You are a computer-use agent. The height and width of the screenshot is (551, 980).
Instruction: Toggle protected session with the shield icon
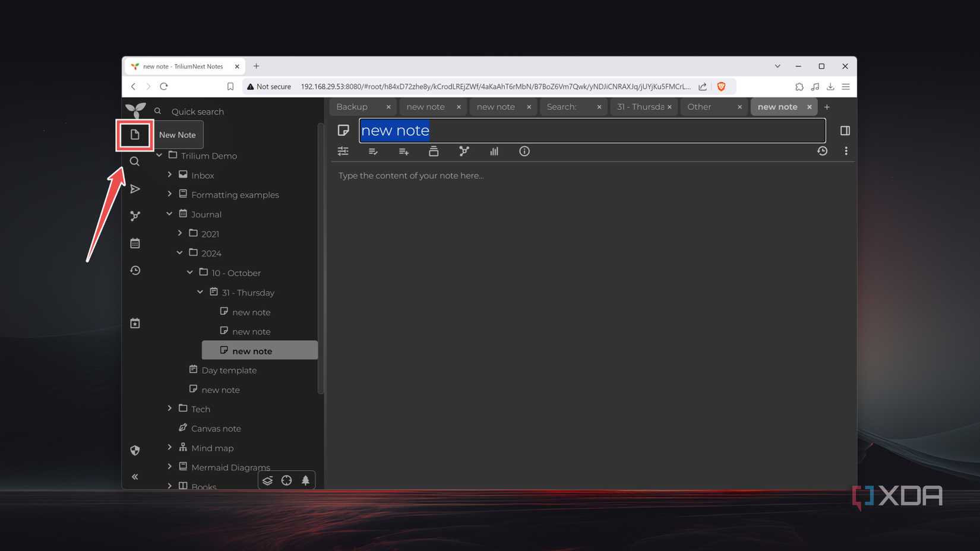tap(135, 450)
